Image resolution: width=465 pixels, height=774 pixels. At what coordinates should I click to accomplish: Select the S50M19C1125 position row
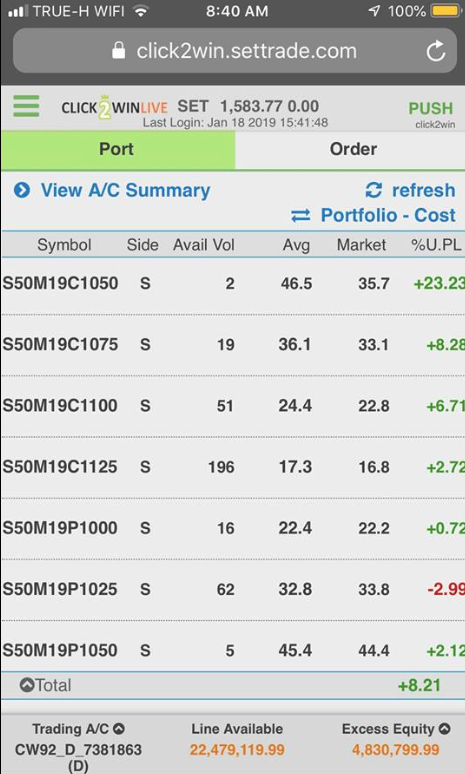232,467
